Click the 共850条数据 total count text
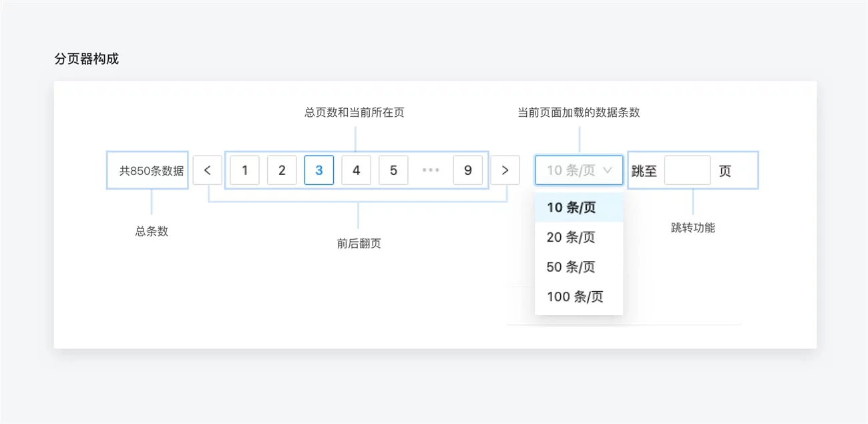 [152, 171]
